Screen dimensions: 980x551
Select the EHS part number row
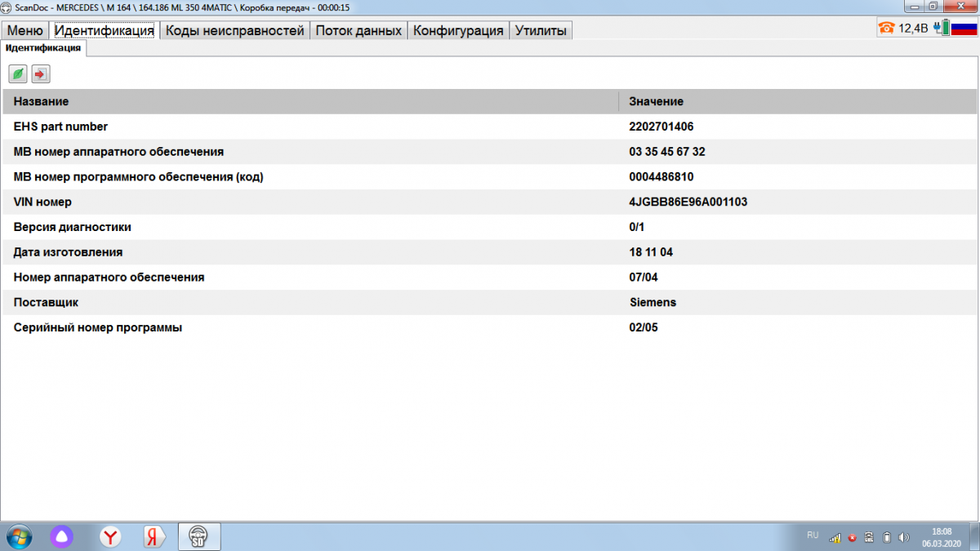tap(489, 127)
